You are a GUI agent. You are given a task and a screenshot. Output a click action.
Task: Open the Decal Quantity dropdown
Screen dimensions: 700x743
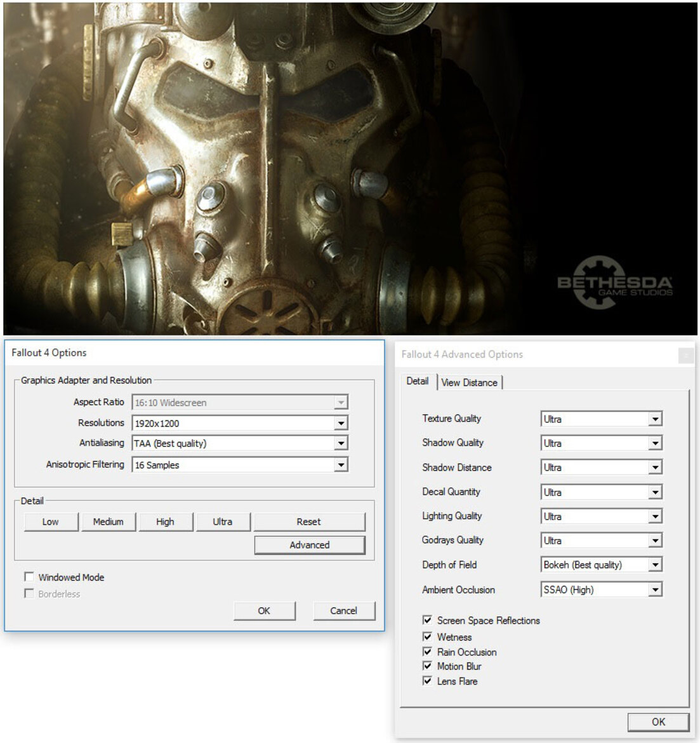601,492
